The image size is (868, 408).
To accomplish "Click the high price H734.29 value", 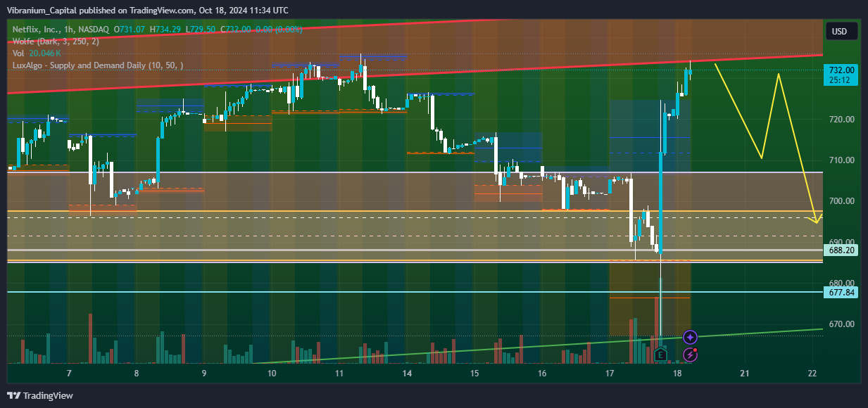I will [166, 30].
